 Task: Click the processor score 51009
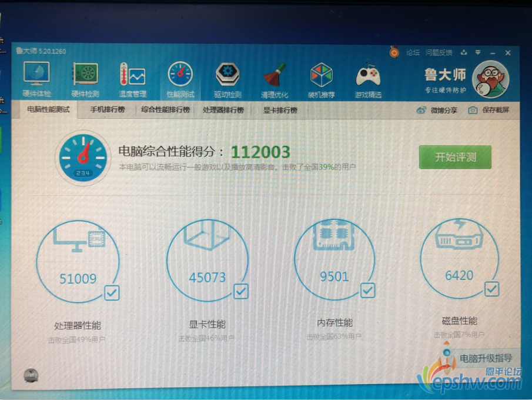tap(78, 279)
